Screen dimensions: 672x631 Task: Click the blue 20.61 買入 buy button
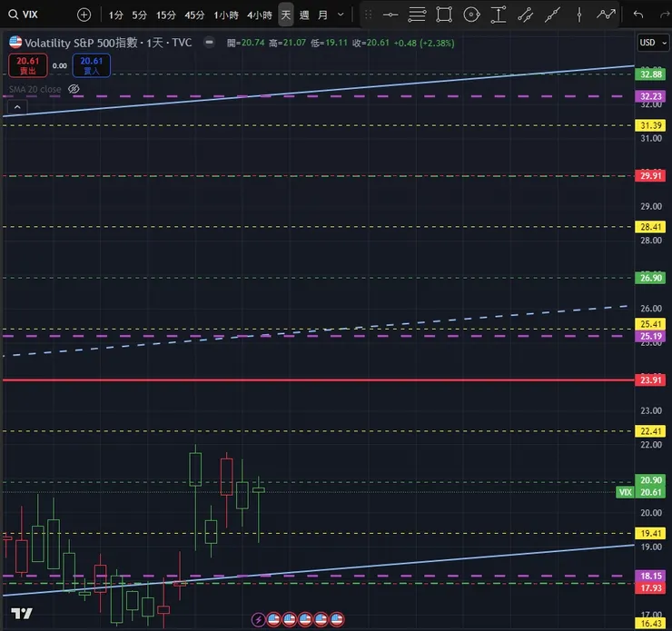click(92, 65)
